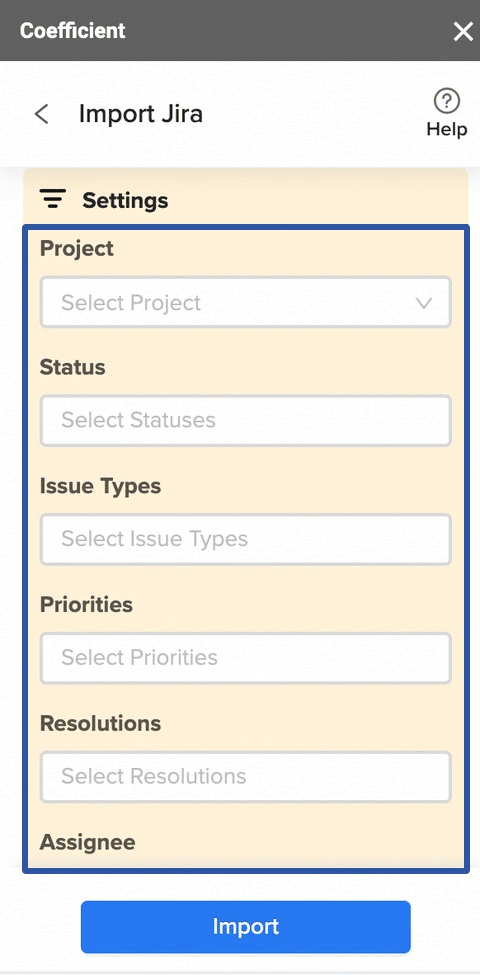Click the Settings filter lines icon
The width and height of the screenshot is (480, 975).
click(53, 200)
